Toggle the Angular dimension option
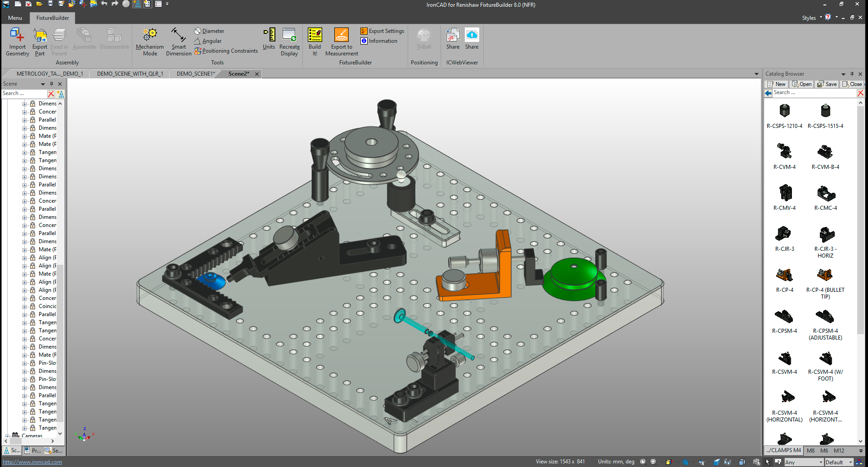This screenshot has width=868, height=467. [208, 41]
